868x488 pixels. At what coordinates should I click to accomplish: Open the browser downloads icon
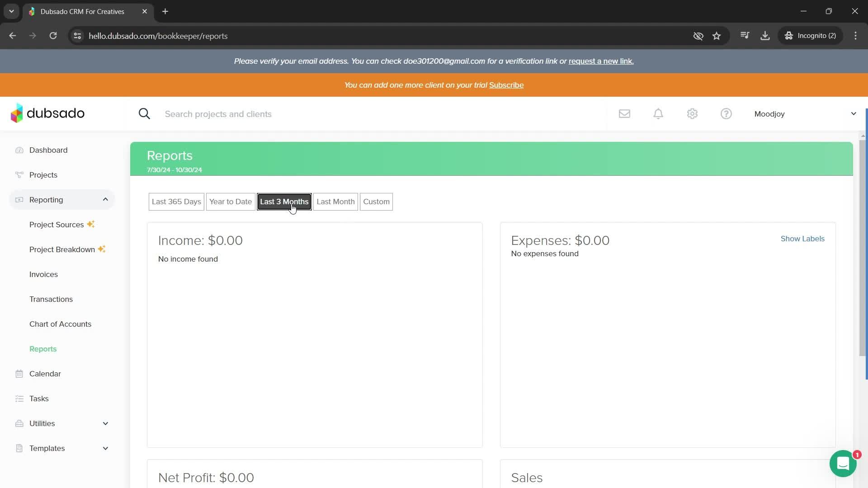tap(765, 36)
